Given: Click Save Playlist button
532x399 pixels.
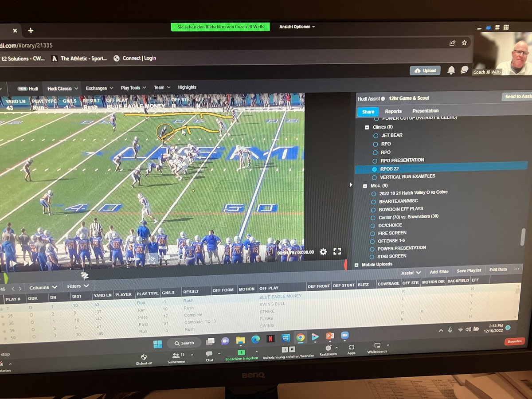Looking at the screenshot, I should 469,270.
